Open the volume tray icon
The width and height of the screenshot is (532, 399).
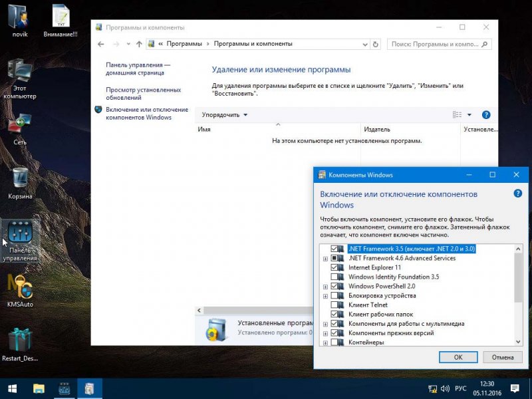pyautogui.click(x=445, y=389)
